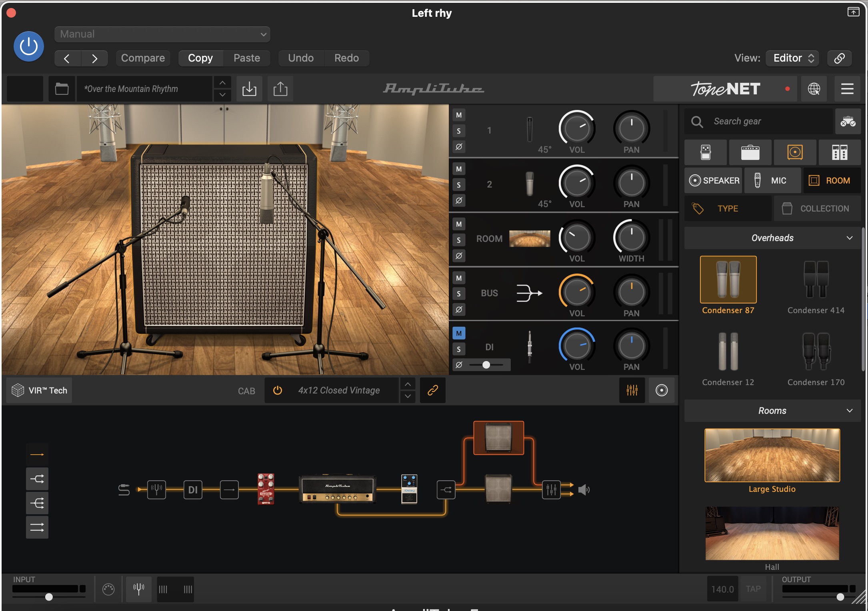Select the stomp pedal gear category icon

[706, 152]
